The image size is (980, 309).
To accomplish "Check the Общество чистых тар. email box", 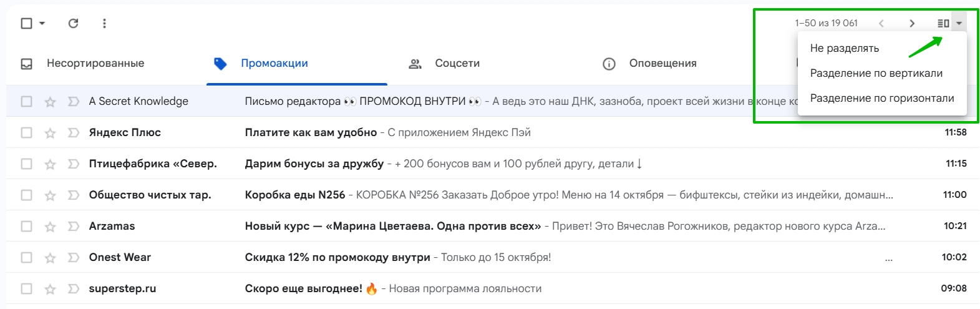I will (x=26, y=195).
